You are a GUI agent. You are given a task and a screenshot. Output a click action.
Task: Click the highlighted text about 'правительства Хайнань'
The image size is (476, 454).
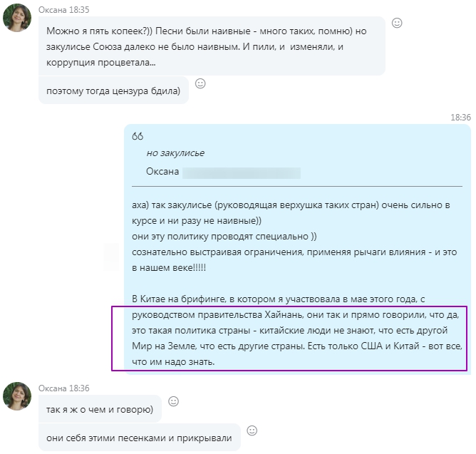pos(289,338)
